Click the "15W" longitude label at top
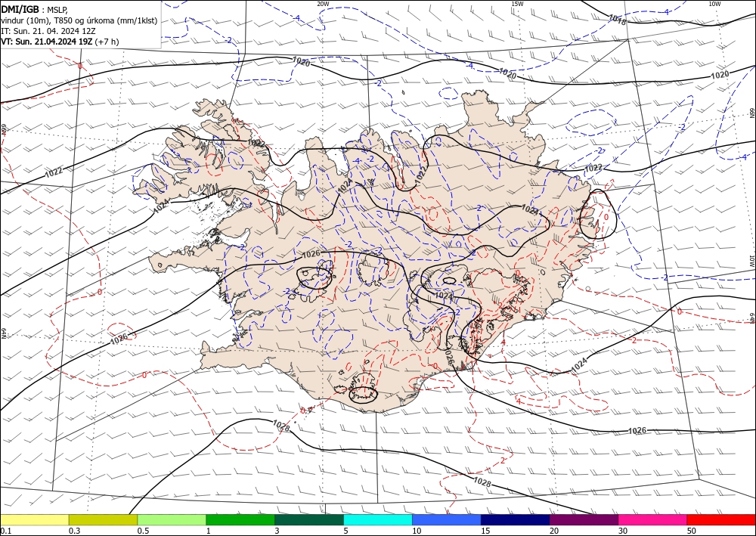Viewport: 756px width, 536px height. pos(517,4)
